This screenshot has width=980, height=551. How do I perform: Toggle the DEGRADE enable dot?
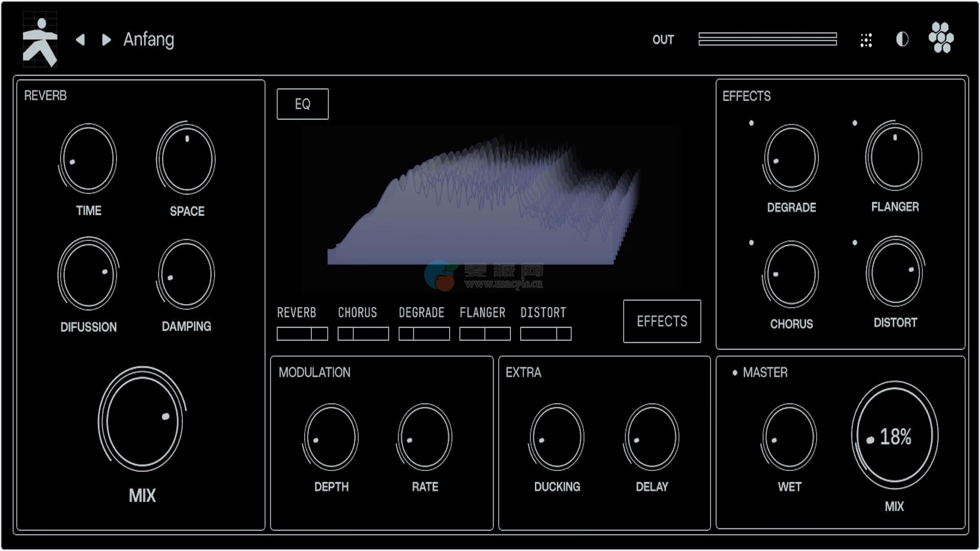click(751, 123)
